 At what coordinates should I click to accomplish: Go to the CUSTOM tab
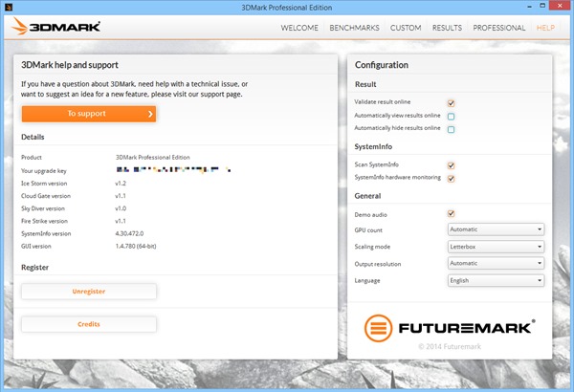click(x=406, y=28)
